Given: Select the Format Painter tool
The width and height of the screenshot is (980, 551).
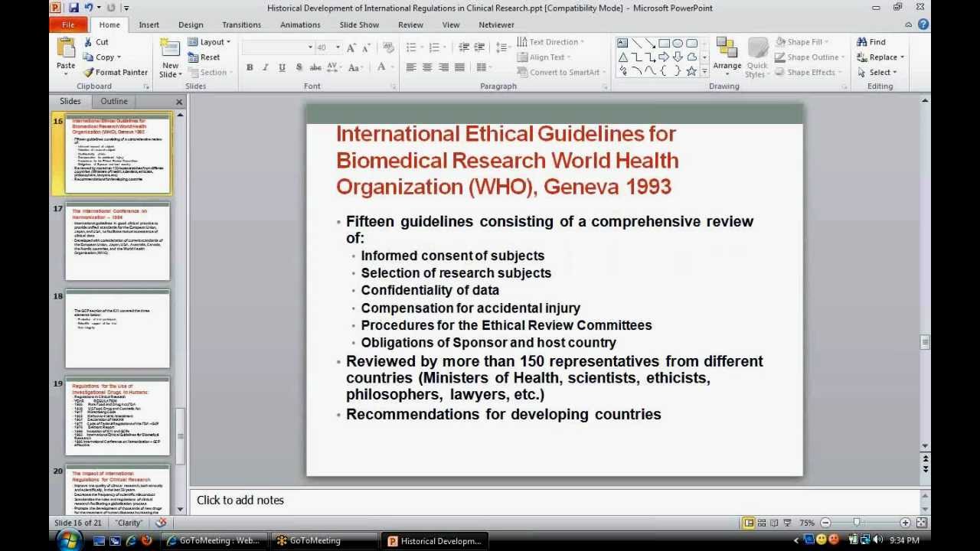Looking at the screenshot, I should pos(116,73).
